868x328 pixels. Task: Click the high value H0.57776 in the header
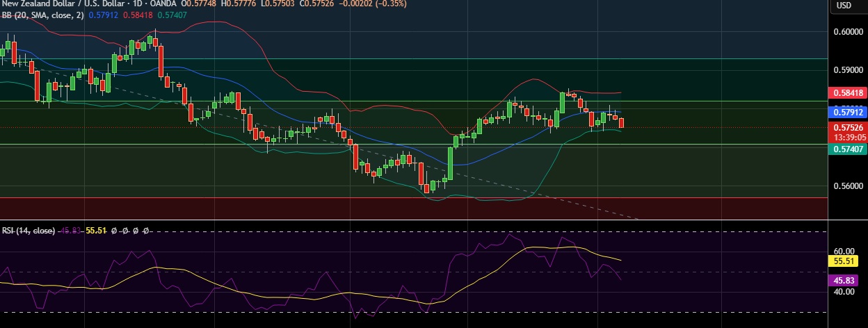238,3
